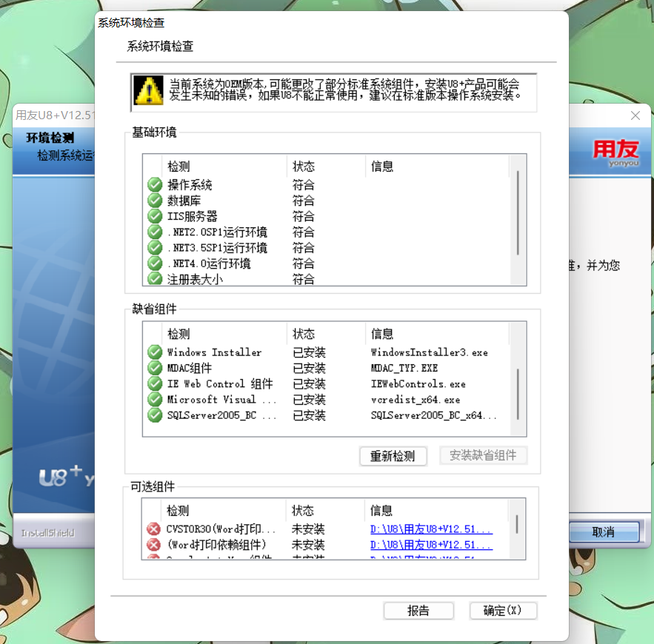Select the .NET2.0SP1运行环境 row text

point(217,232)
